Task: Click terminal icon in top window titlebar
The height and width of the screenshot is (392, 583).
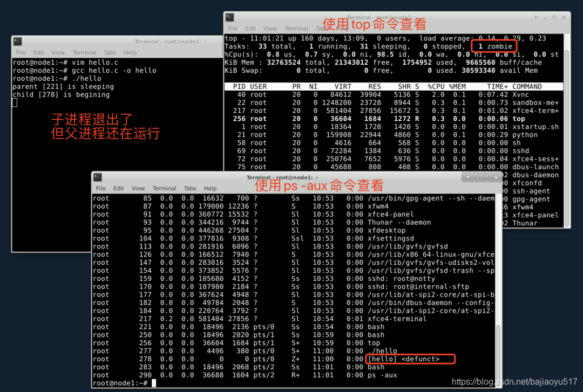Action: pos(229,17)
